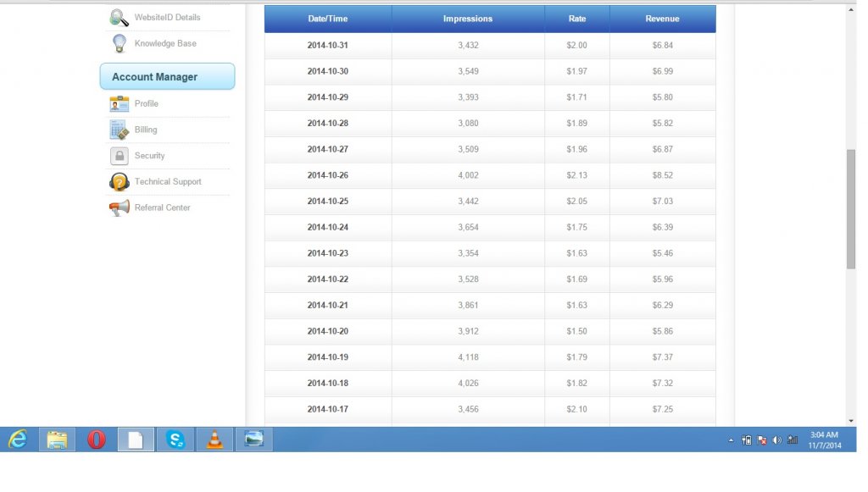Open the taskbar clock showing 3:04 AM

(x=824, y=440)
